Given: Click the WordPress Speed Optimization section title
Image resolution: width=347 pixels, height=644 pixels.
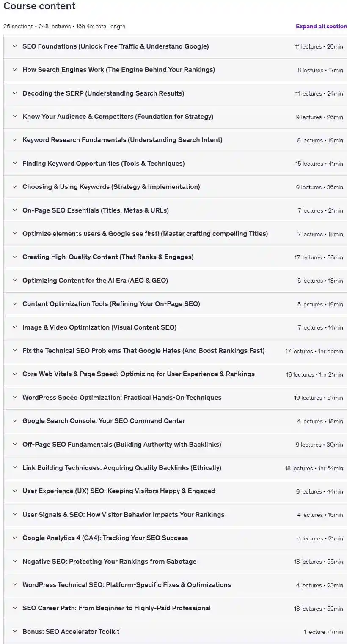Looking at the screenshot, I should (x=122, y=398).
